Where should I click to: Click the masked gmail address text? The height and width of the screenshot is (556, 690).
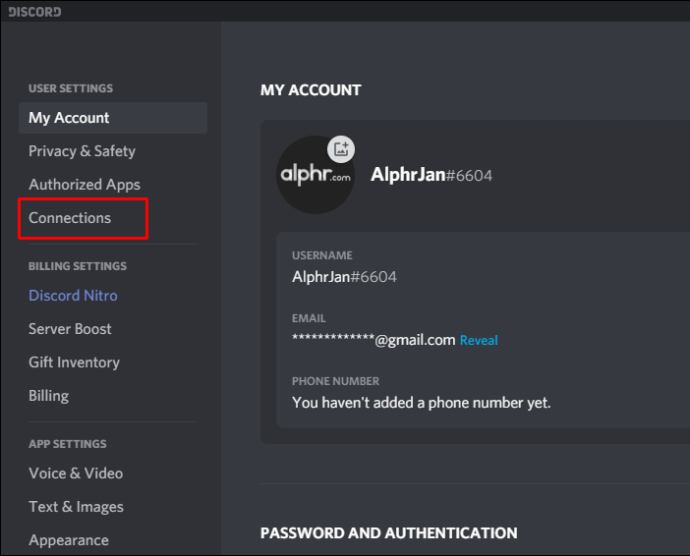pos(374,339)
